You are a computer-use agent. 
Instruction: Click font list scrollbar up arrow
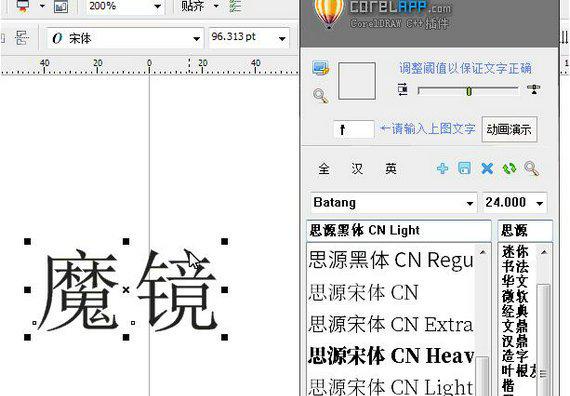(x=483, y=252)
